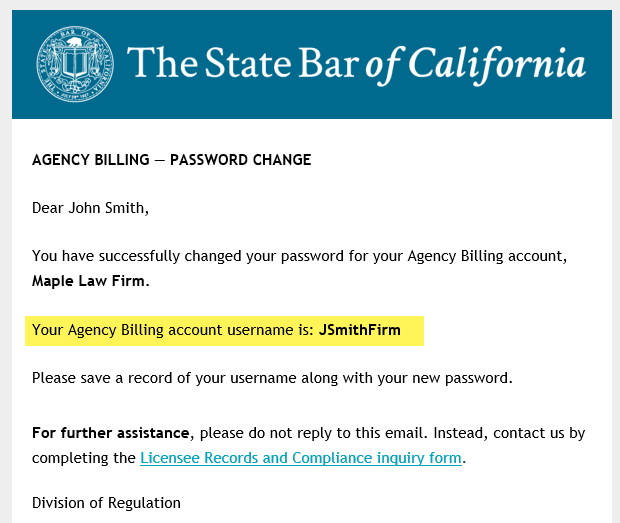The height and width of the screenshot is (523, 620).
Task: Click the words "new password" in the body
Action: coord(467,379)
